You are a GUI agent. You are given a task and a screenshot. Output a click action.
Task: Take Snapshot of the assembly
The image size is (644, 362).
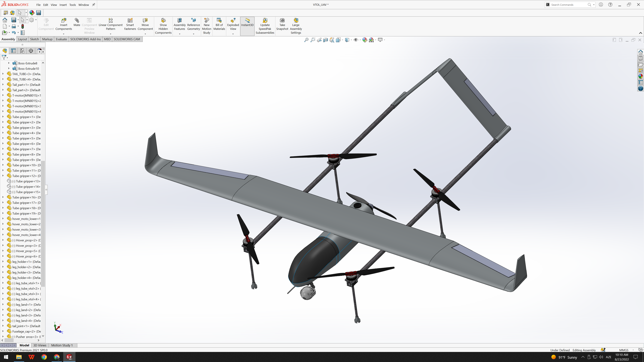(x=282, y=24)
